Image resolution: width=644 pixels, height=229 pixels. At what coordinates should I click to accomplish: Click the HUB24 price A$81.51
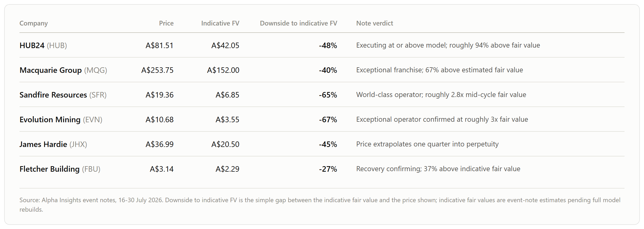159,45
